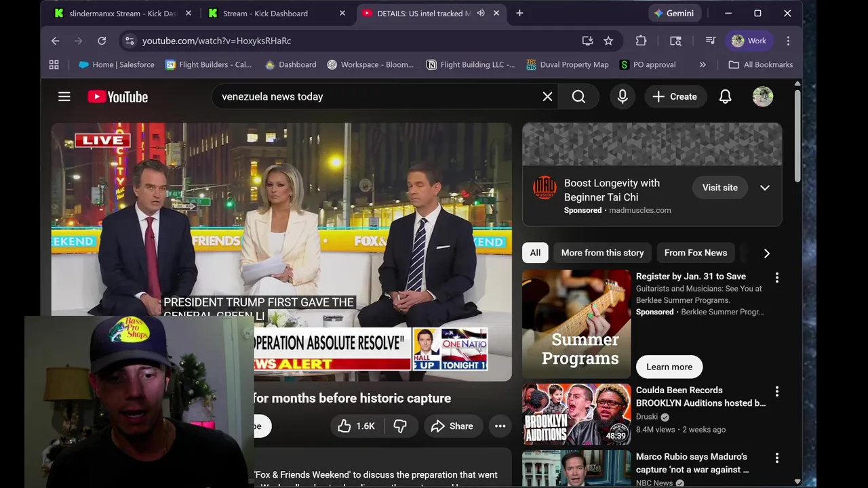Mute the tab playing audio
The height and width of the screenshot is (488, 868).
coord(481,13)
